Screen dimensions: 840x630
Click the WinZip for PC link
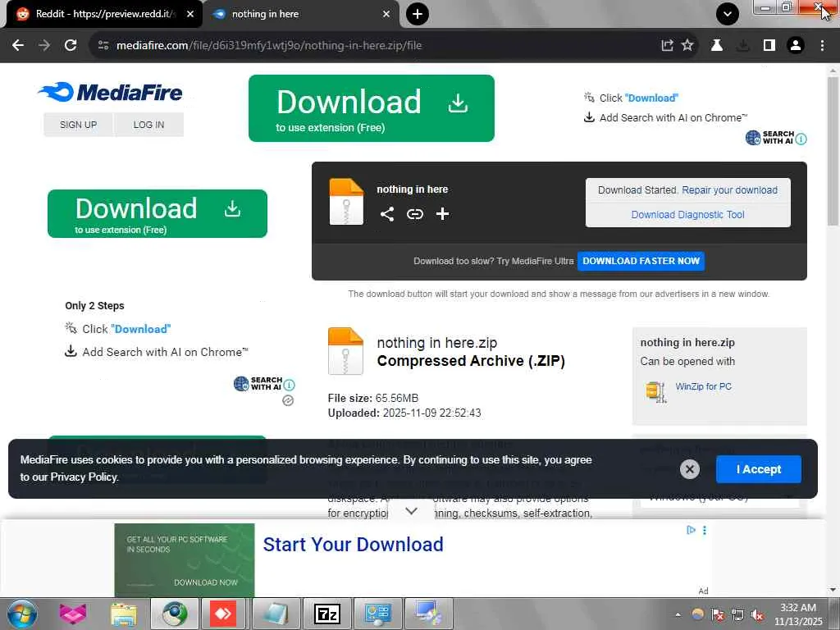click(703, 386)
